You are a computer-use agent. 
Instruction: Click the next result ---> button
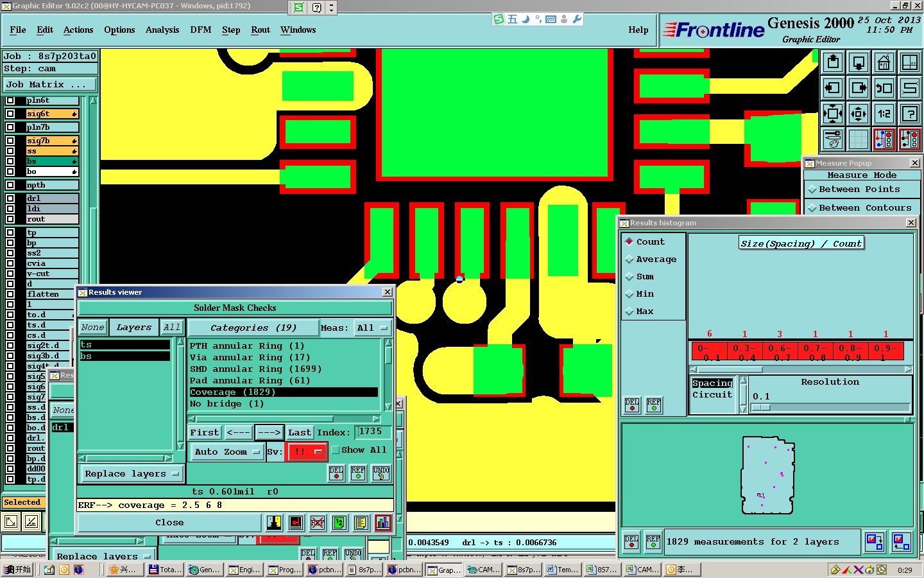[x=269, y=432]
